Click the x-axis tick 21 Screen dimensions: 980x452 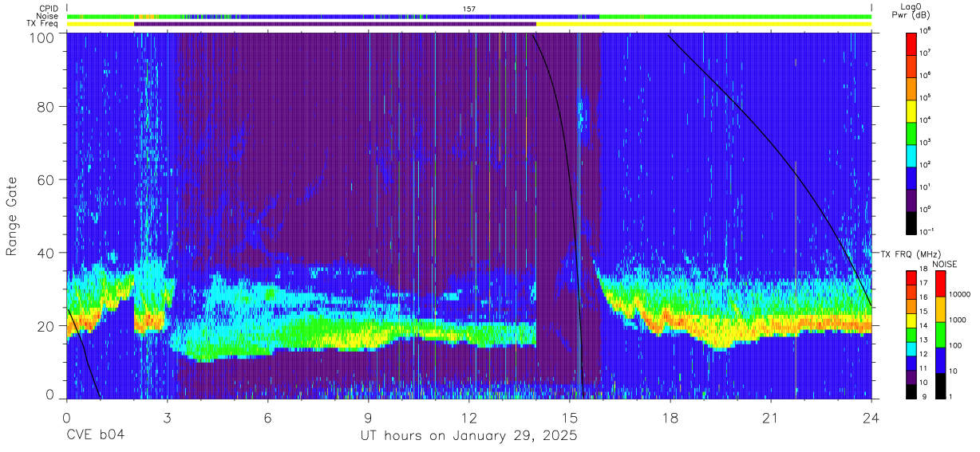click(x=771, y=417)
